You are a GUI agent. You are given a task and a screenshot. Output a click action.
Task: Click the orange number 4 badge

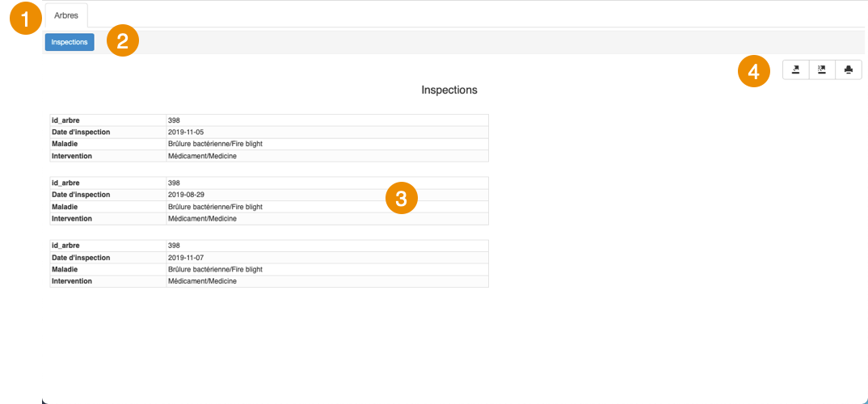pos(753,72)
